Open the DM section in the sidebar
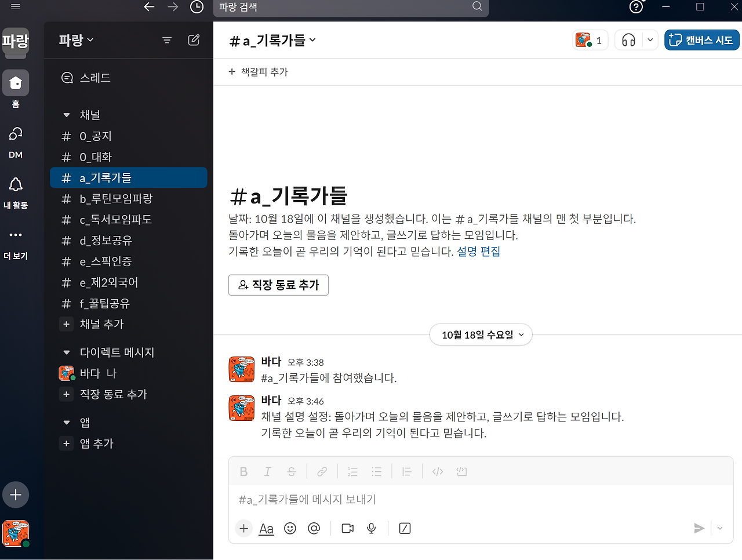The height and width of the screenshot is (560, 742). tap(16, 142)
